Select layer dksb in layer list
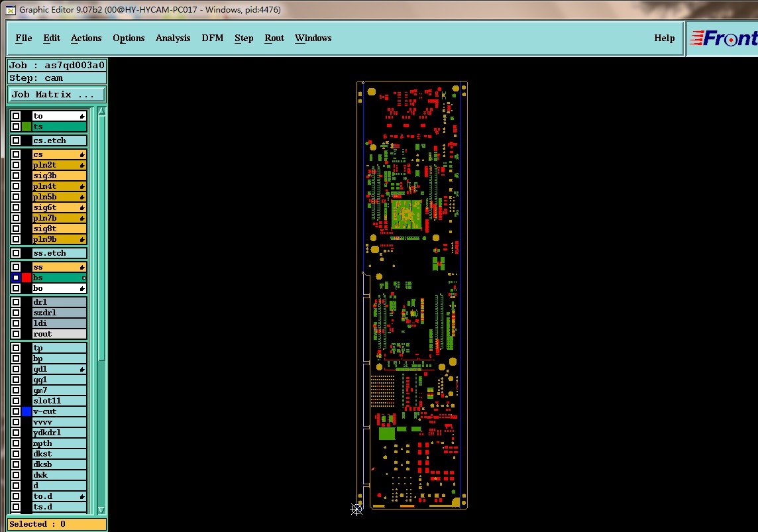The height and width of the screenshot is (532, 758). click(59, 465)
